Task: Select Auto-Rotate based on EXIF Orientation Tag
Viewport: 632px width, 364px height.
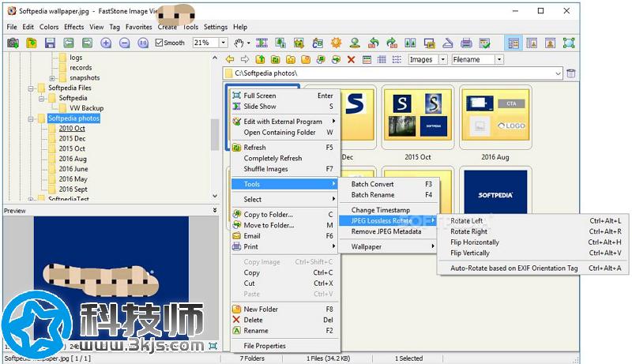Action: 533,268
